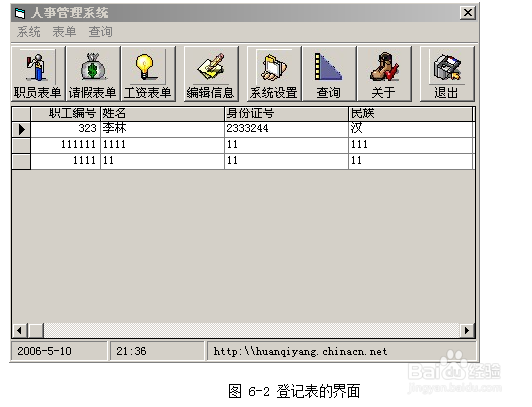Image resolution: width=532 pixels, height=407 pixels.
Task: Open the 查询 menu in menu bar
Action: tap(100, 32)
